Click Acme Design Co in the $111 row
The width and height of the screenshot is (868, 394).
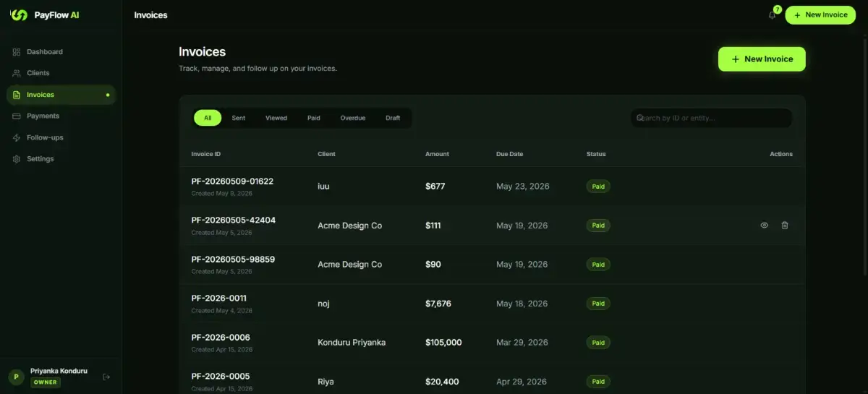point(350,226)
